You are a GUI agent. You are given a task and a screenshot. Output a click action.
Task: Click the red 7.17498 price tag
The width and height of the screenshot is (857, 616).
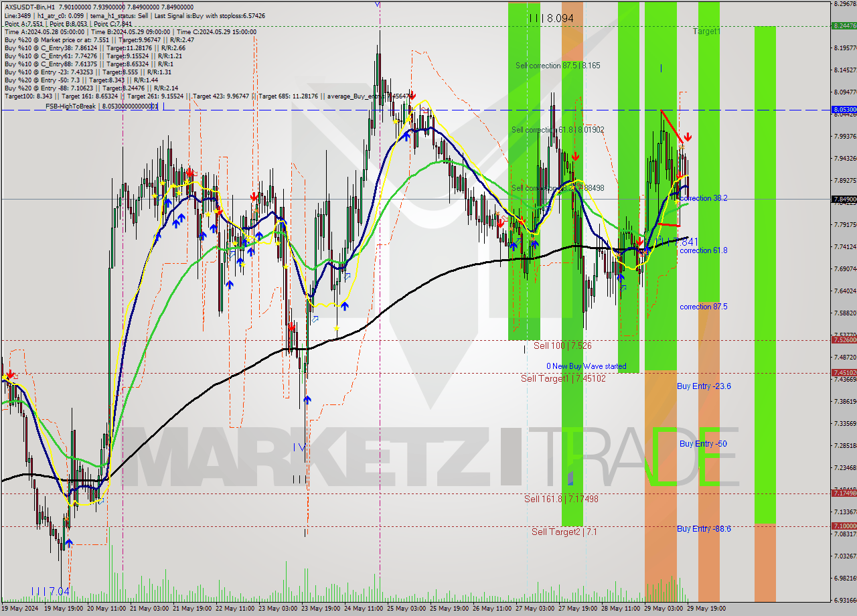point(844,493)
